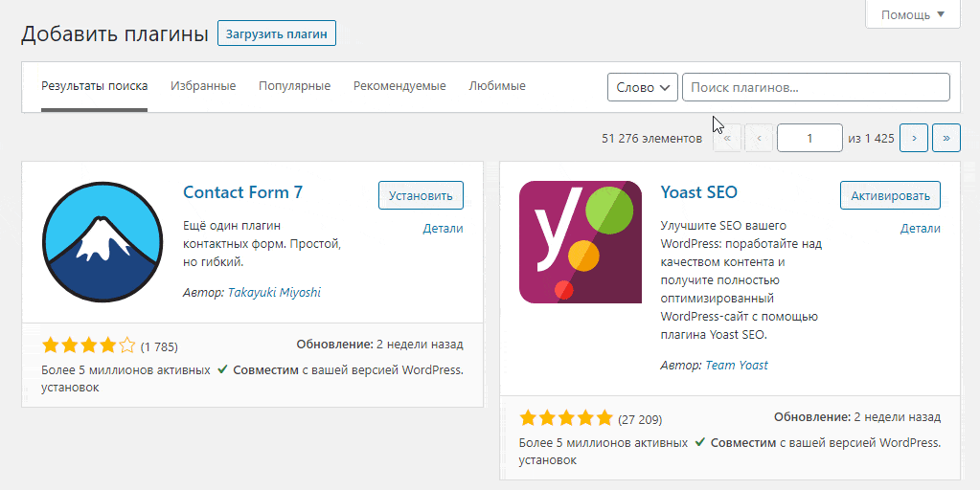
Task: Open author link Team Yoast
Action: (x=737, y=366)
